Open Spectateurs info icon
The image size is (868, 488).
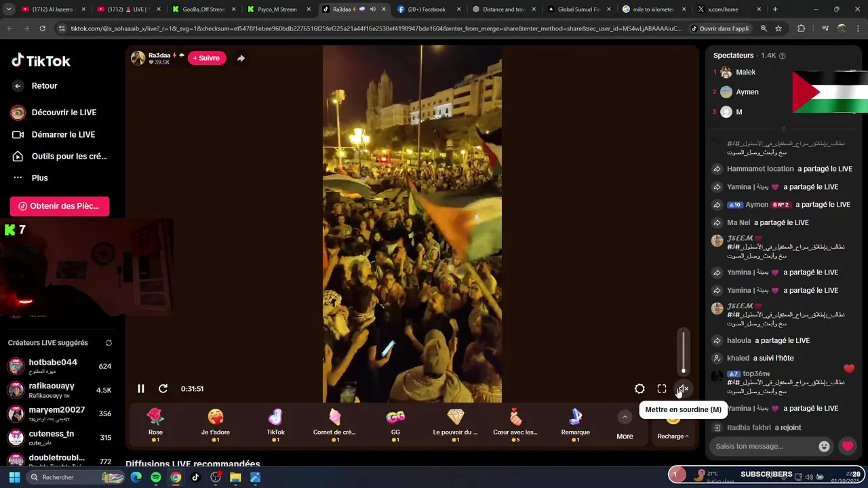pos(783,56)
